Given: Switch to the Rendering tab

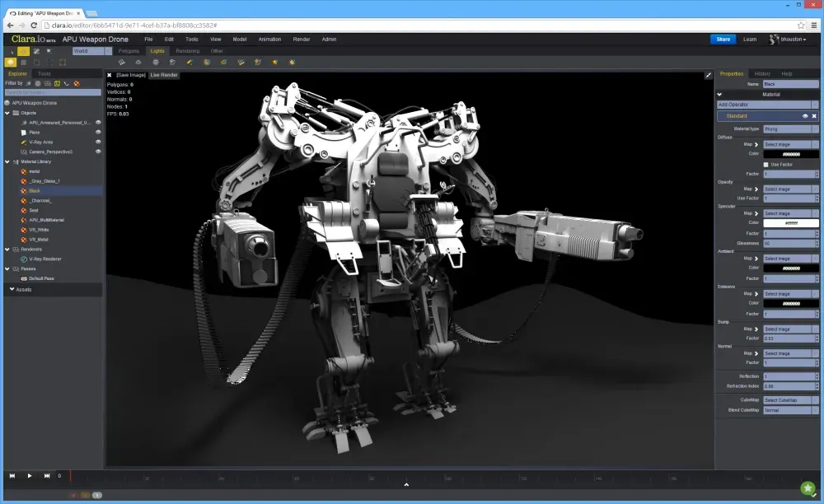Looking at the screenshot, I should 188,50.
